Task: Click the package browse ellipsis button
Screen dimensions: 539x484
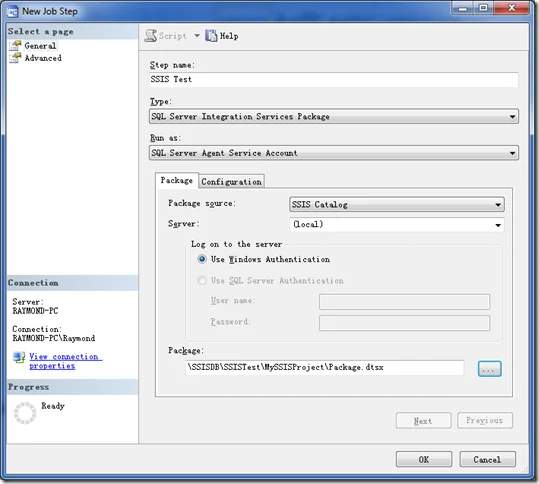Action: [490, 369]
